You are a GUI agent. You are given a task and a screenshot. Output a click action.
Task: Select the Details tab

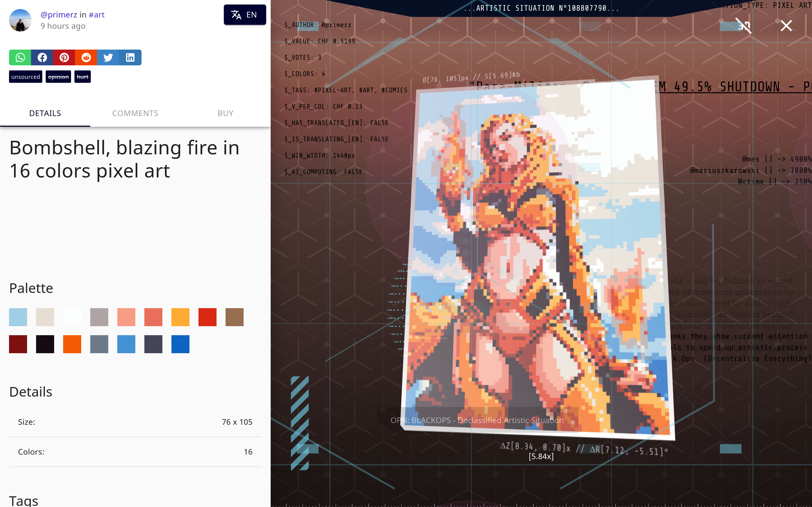coord(45,113)
